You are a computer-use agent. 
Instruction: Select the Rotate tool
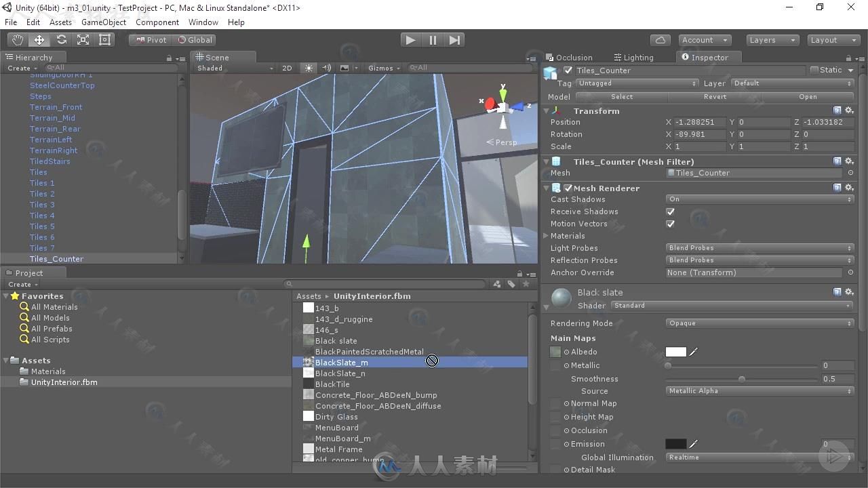click(x=61, y=40)
